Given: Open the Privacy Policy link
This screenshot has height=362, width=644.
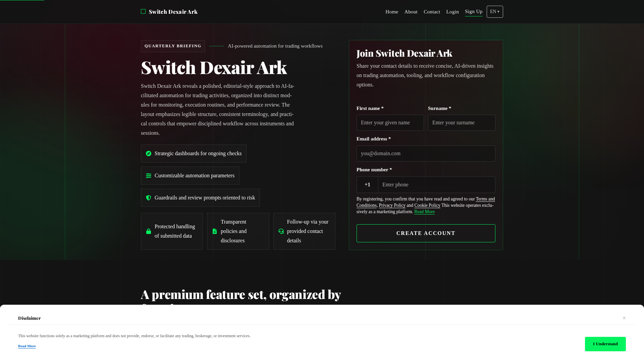Looking at the screenshot, I should (x=392, y=205).
